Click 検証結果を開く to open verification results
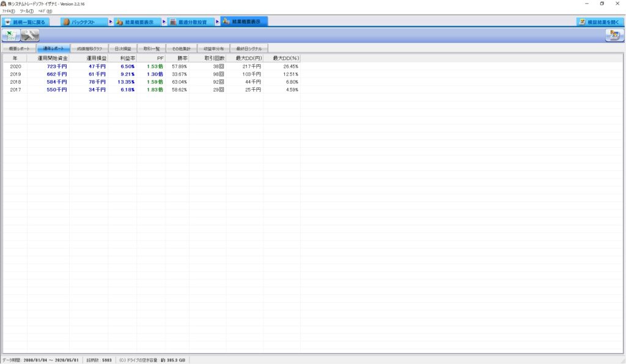 pyautogui.click(x=599, y=22)
